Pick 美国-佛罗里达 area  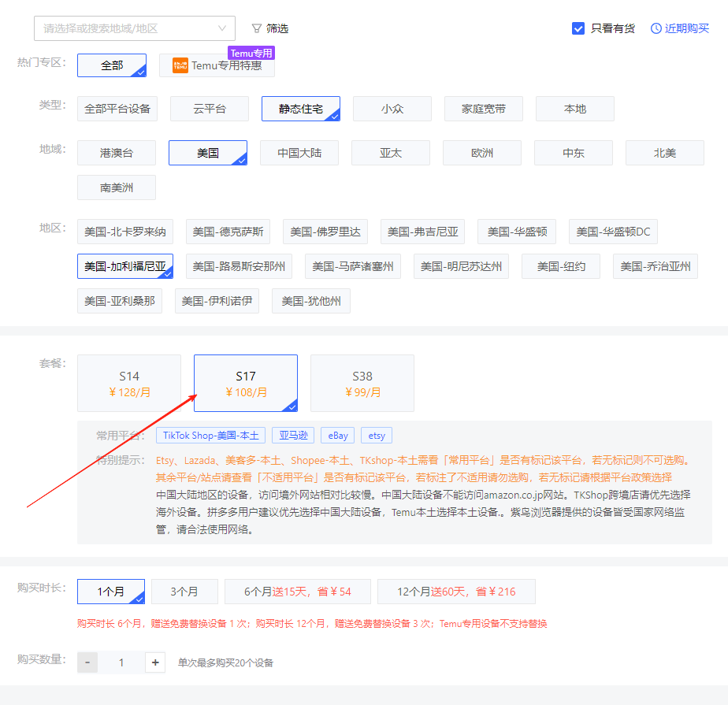tap(325, 232)
